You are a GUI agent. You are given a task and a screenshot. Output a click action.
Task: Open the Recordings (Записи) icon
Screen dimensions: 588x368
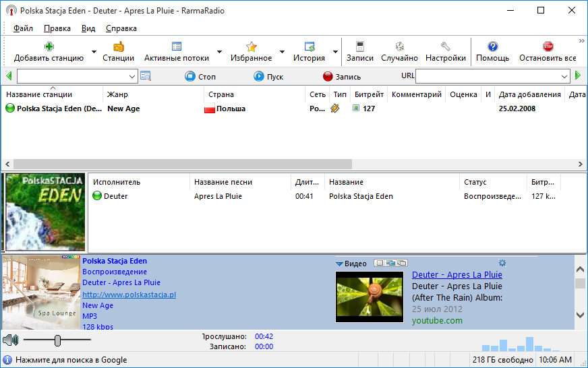[360, 47]
